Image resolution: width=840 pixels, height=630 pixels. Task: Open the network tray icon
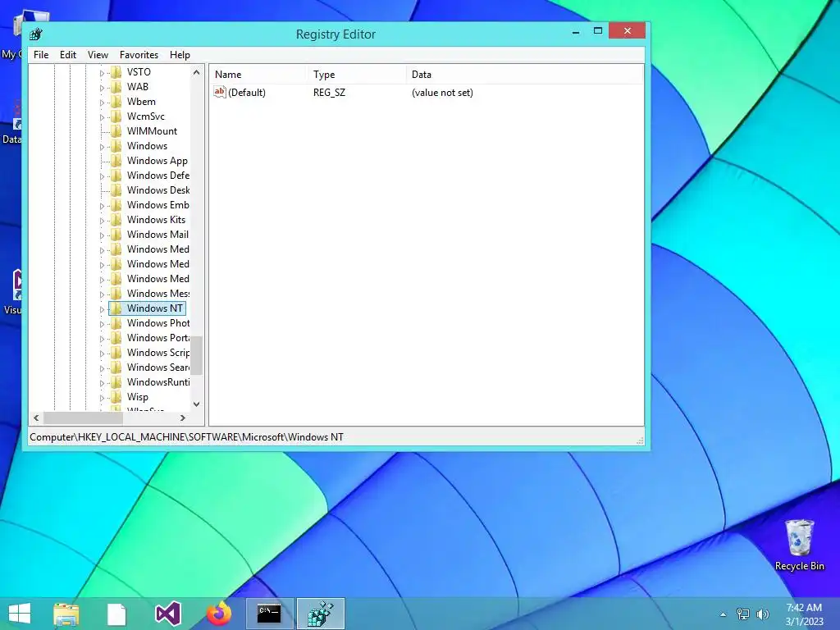click(743, 614)
